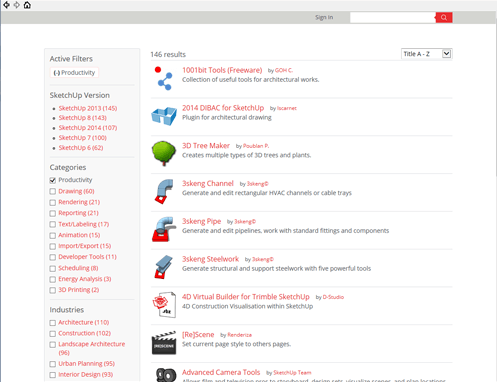Image resolution: width=497 pixels, height=382 pixels.
Task: Open the 2014 DIBAC blue building icon
Action: (164, 116)
